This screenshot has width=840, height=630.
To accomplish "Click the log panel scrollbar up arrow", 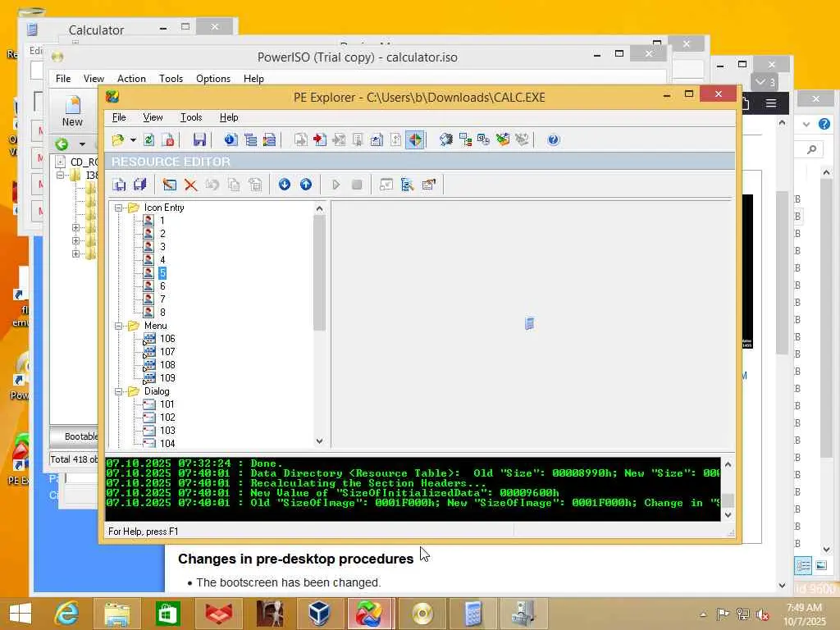I will 728,464.
